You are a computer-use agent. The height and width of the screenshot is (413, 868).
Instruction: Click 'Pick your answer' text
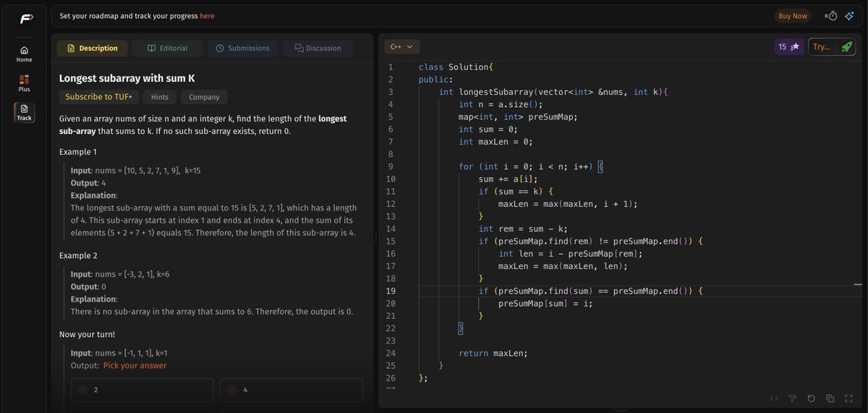click(135, 365)
